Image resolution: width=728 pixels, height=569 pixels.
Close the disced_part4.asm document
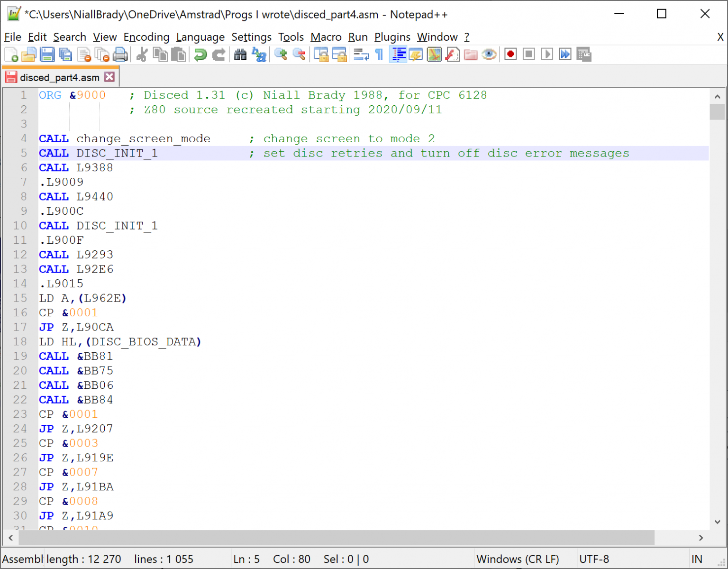click(x=109, y=76)
